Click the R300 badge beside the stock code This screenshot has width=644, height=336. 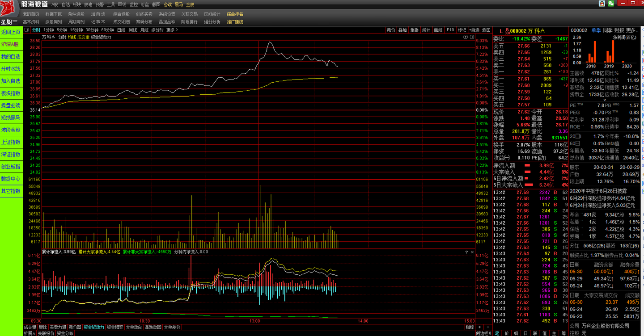[507, 31]
